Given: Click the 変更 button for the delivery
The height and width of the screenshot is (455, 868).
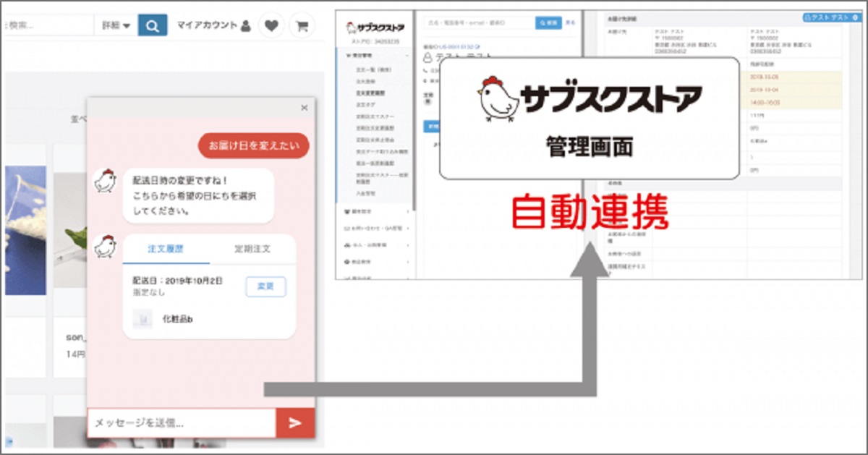Looking at the screenshot, I should 265,286.
